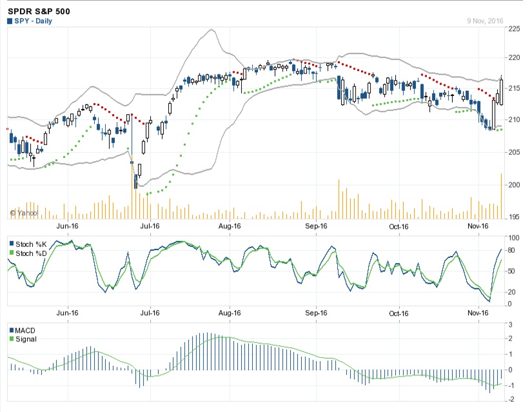Click Nov-16 label under the price chart
532x412 pixels.
click(x=478, y=226)
